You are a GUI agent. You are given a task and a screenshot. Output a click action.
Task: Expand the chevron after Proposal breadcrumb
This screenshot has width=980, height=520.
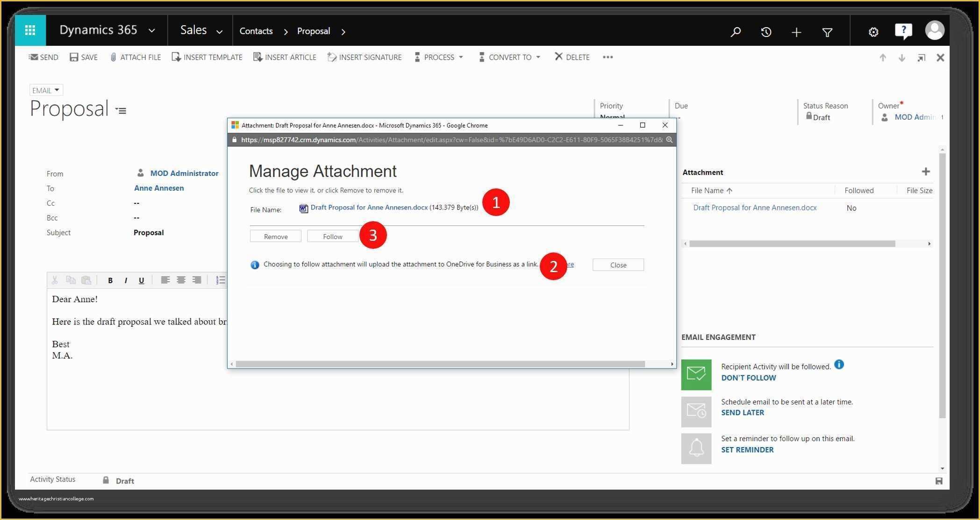pos(343,31)
